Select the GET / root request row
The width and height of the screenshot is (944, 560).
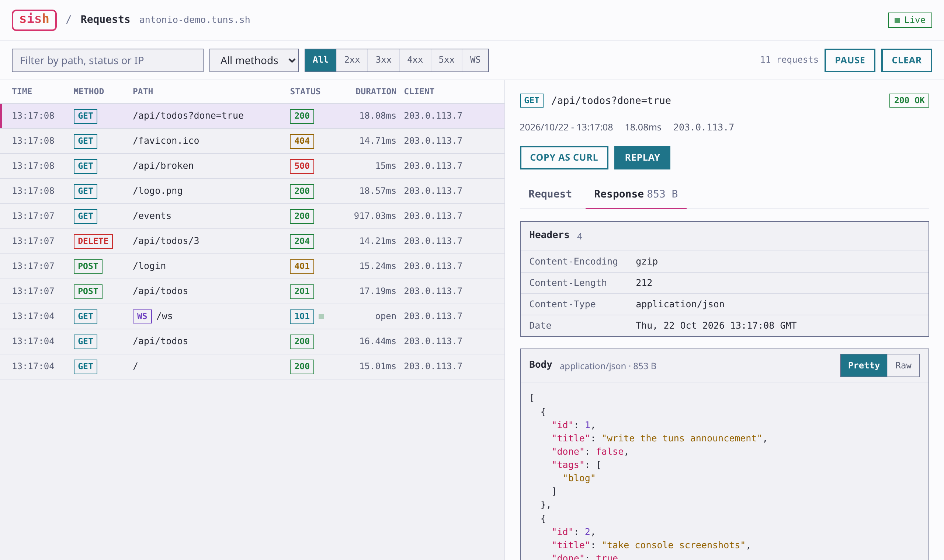coord(252,367)
